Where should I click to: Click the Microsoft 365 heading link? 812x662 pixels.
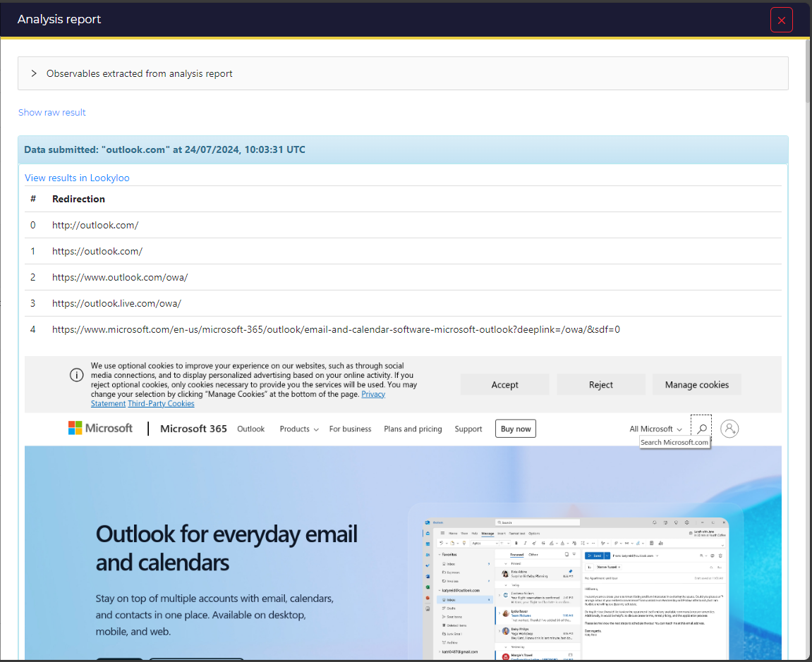(193, 429)
